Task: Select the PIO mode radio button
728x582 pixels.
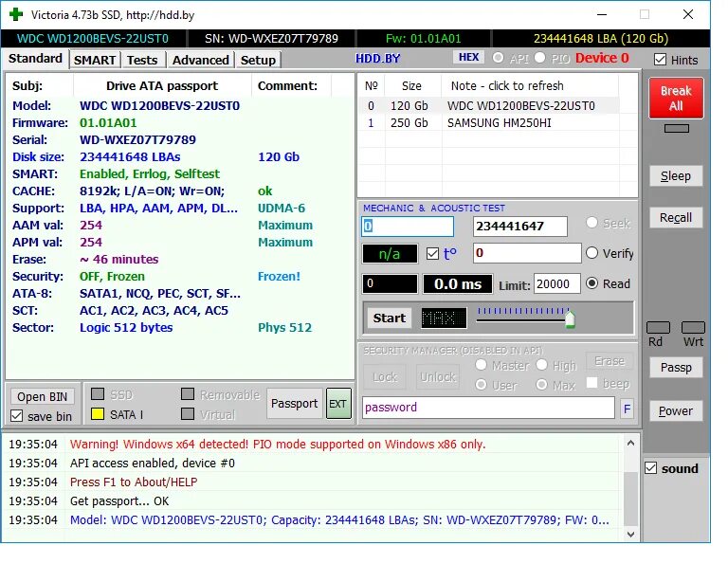Action: point(539,58)
